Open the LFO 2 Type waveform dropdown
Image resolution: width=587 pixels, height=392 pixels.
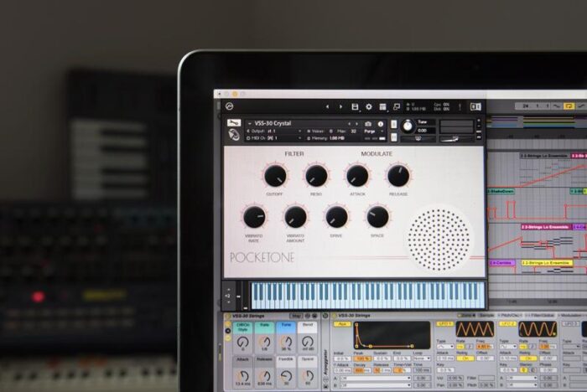[507, 347]
